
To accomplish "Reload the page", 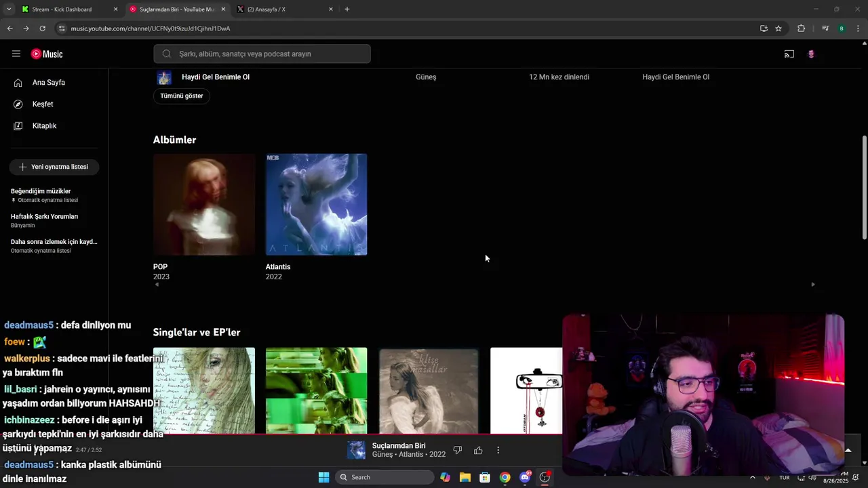I will point(42,28).
